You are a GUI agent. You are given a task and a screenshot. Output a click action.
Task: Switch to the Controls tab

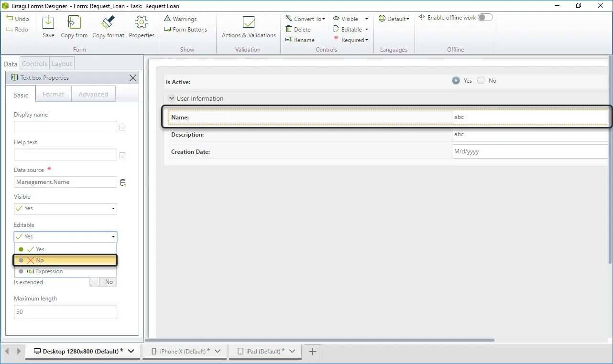pyautogui.click(x=34, y=64)
